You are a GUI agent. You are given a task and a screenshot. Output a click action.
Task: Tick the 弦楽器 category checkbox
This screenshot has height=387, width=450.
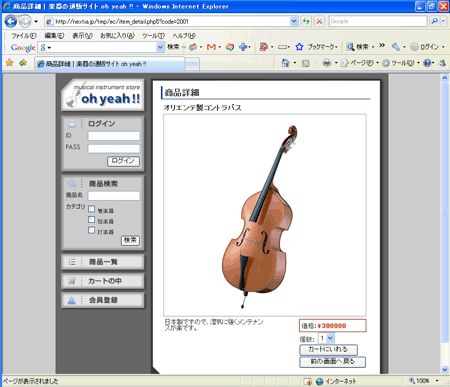pyautogui.click(x=91, y=220)
